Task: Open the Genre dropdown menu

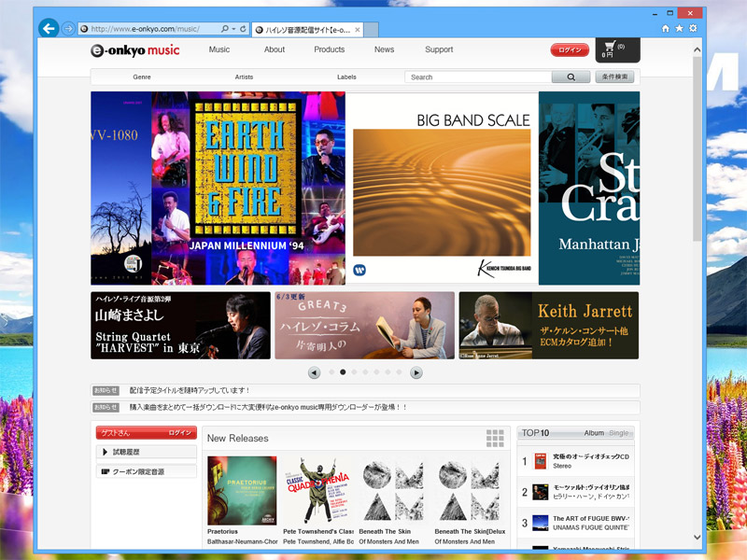Action: click(x=142, y=77)
